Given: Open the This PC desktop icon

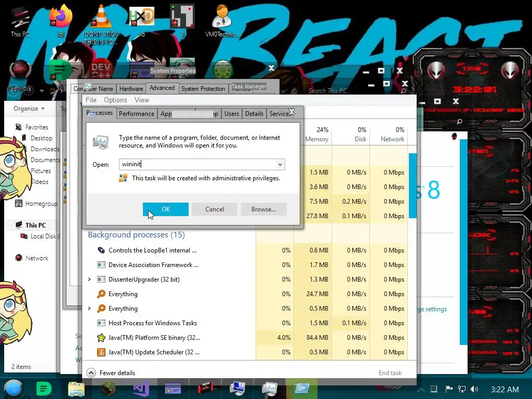Looking at the screenshot, I should coord(20,22).
